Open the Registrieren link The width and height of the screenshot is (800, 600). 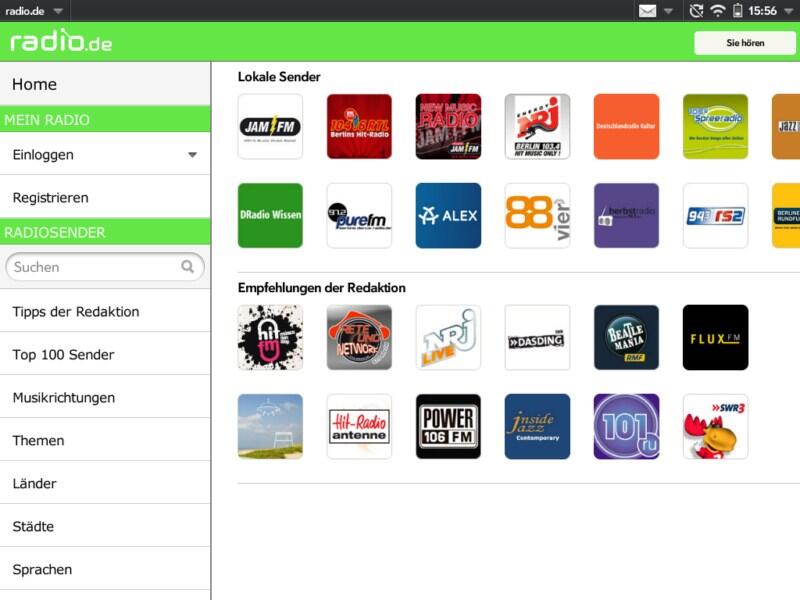(x=105, y=197)
